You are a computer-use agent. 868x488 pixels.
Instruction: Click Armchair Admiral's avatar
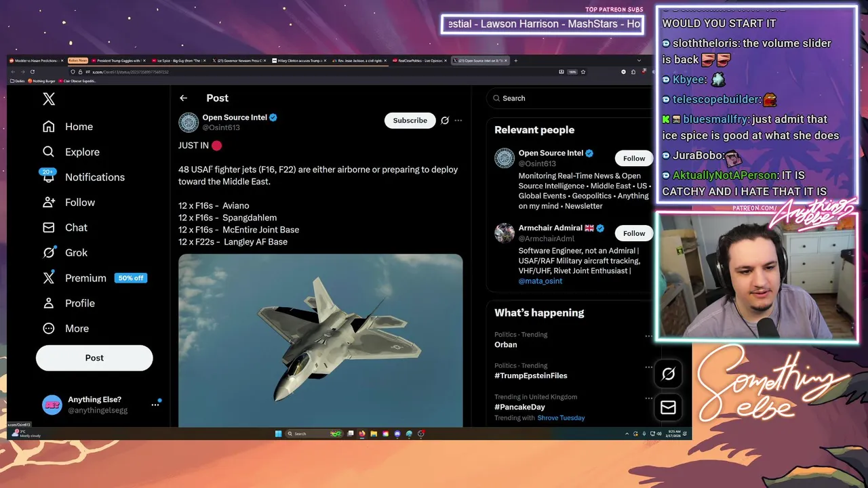[x=505, y=232]
